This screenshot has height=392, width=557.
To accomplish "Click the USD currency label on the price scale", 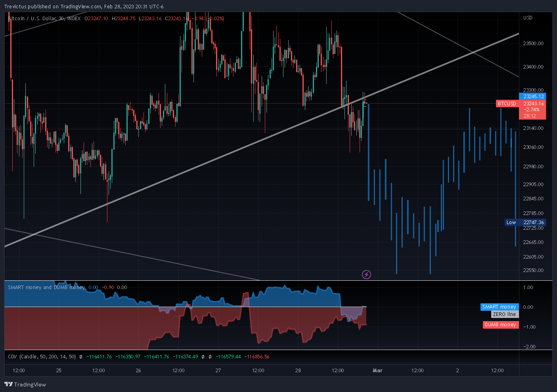I will coord(528,18).
